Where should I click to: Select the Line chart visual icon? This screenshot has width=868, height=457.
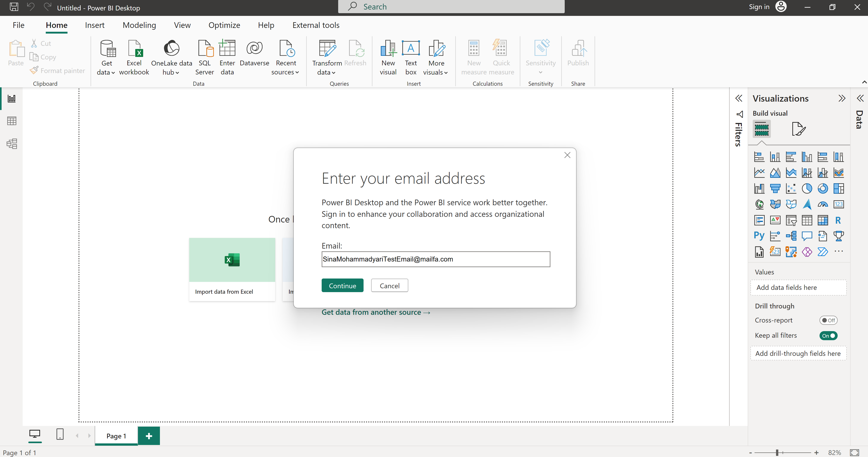point(758,172)
